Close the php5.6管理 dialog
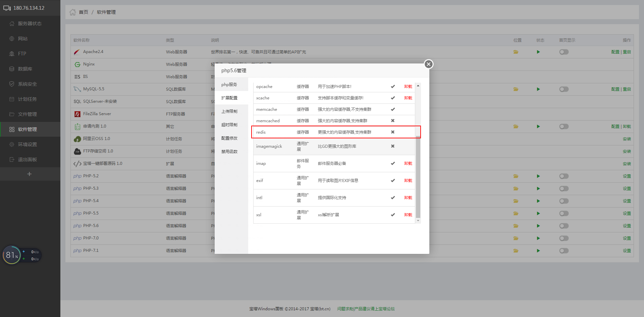Viewport: 644px width, 317px height. tap(428, 64)
